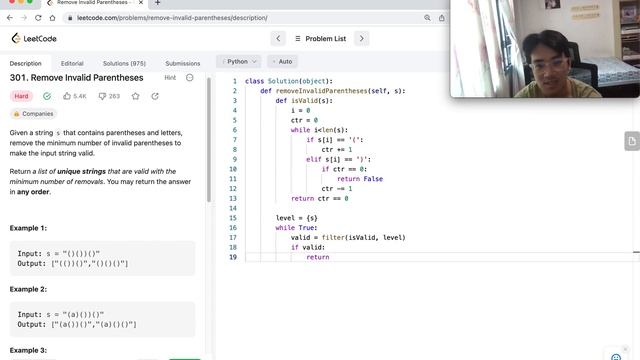Click 'level = {s}' on line 15

(x=296, y=218)
